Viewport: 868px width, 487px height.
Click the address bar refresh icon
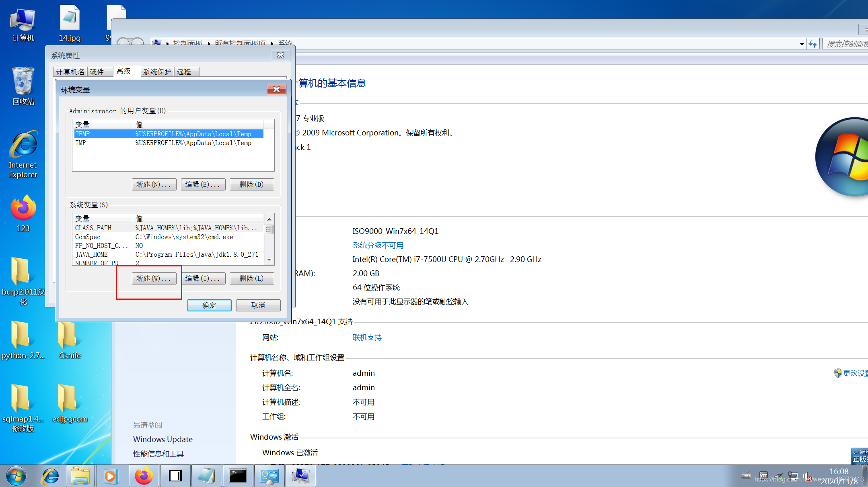[813, 44]
